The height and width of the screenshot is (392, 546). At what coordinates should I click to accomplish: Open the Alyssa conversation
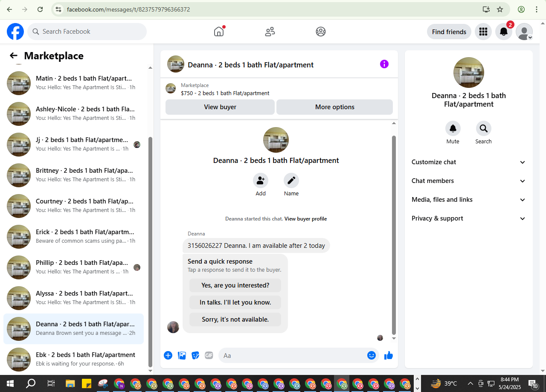click(73, 298)
